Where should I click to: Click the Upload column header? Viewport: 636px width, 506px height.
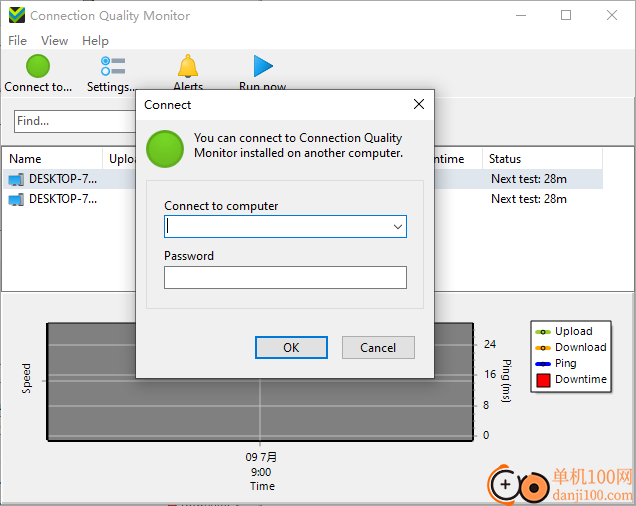click(119, 159)
